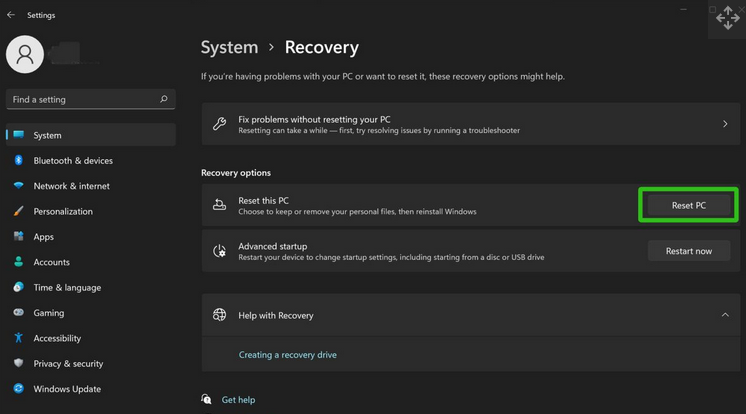This screenshot has width=746, height=414.
Task: Click the Privacy shield icon
Action: click(x=19, y=363)
